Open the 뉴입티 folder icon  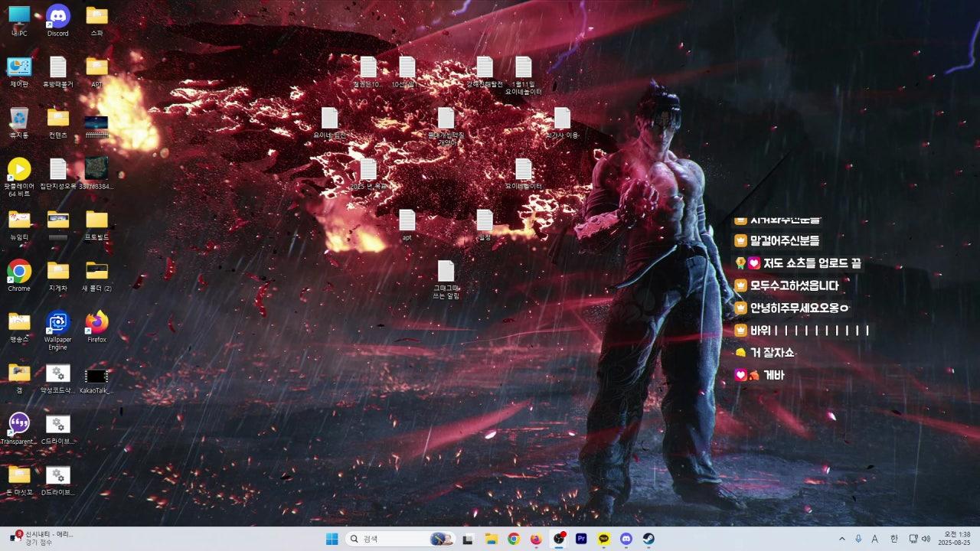pos(19,225)
